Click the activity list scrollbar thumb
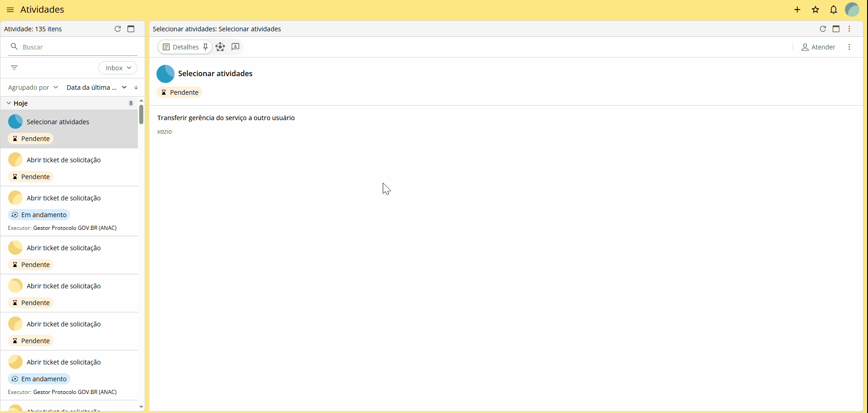The width and height of the screenshot is (868, 413). pos(141,114)
